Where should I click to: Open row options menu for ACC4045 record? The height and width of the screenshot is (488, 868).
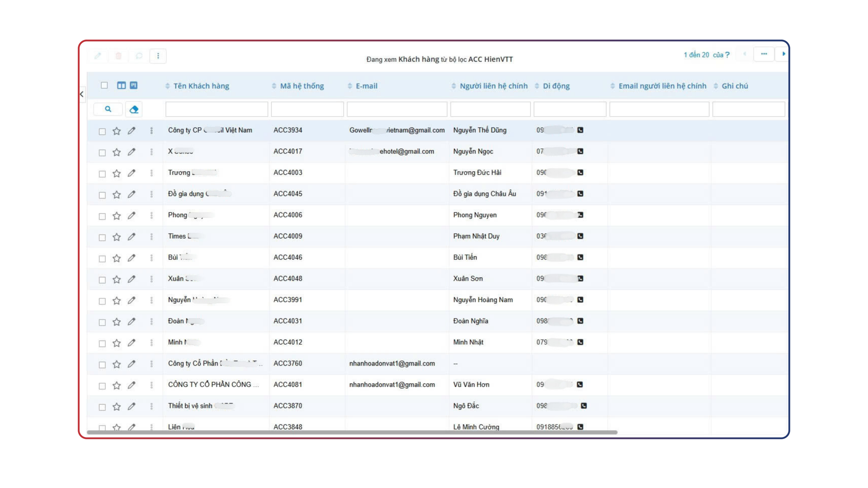(x=152, y=194)
